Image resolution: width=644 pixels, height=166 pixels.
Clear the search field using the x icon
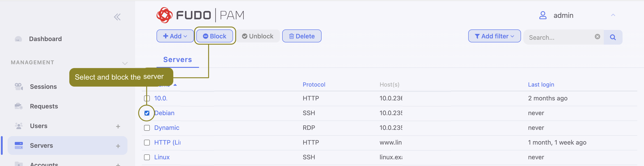coord(597,37)
